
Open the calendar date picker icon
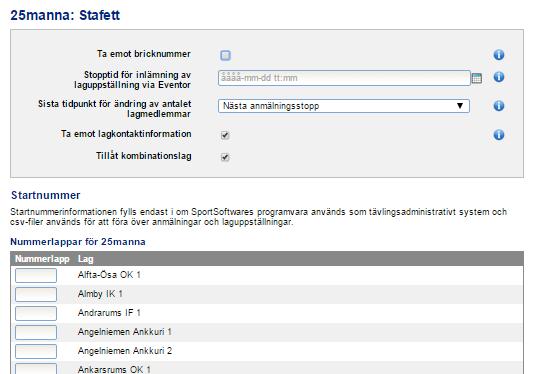[476, 78]
